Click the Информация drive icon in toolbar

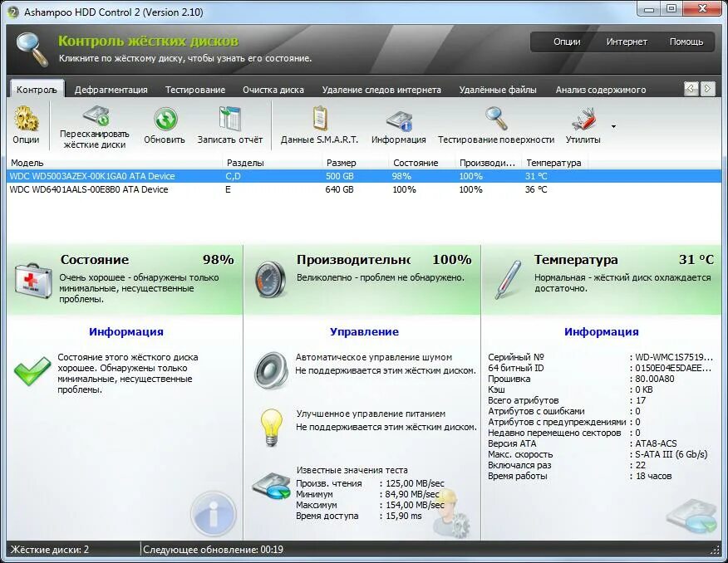tap(399, 120)
